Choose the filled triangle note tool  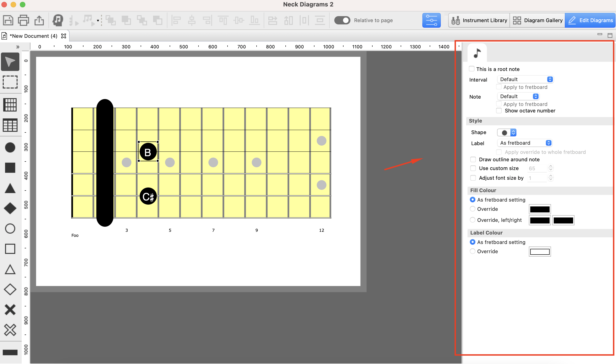pos(10,188)
